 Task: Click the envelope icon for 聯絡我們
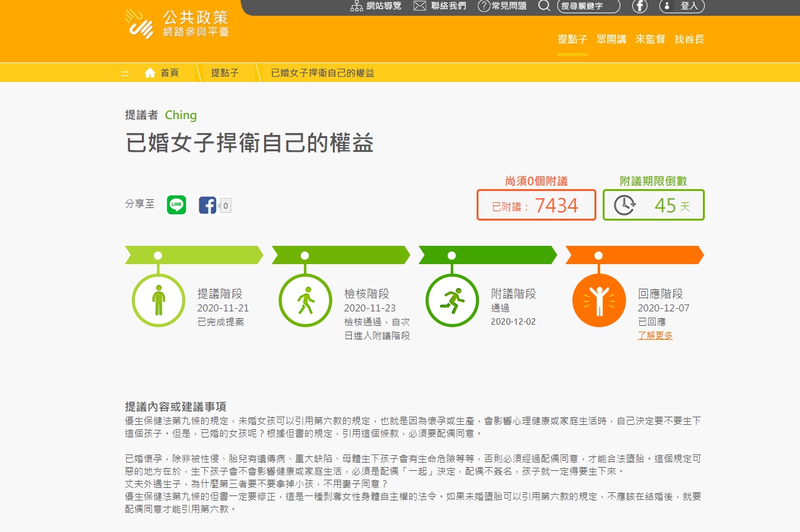pyautogui.click(x=420, y=6)
